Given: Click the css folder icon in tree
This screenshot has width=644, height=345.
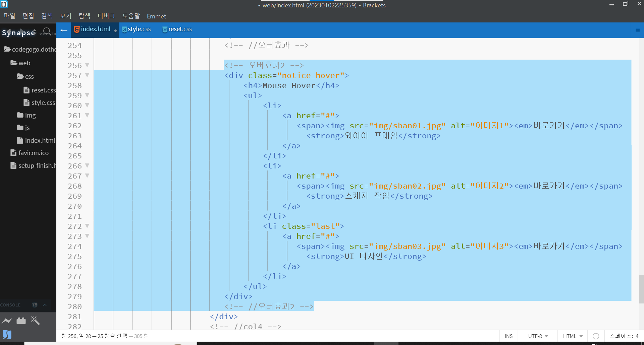Looking at the screenshot, I should point(20,76).
